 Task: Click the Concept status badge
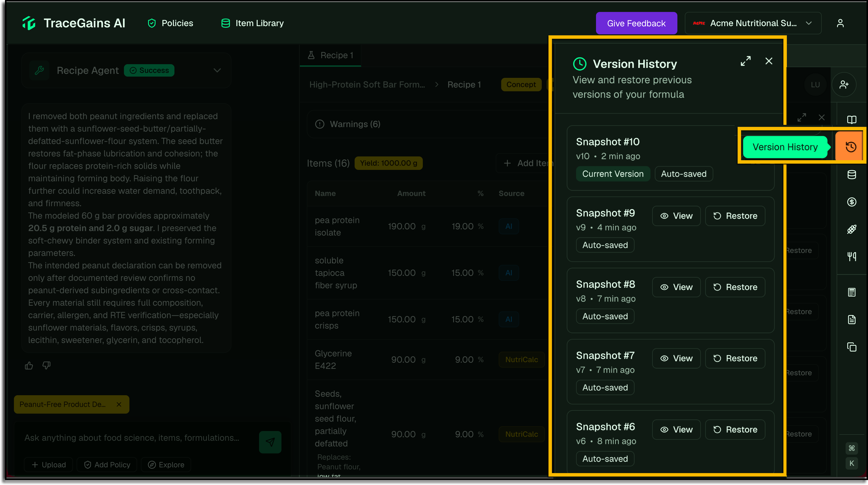pyautogui.click(x=521, y=85)
